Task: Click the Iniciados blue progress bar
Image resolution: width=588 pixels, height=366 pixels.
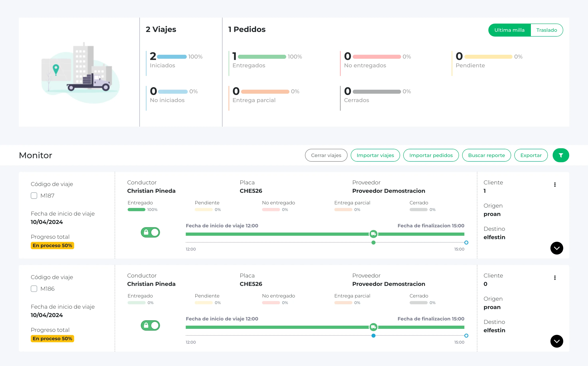Action: pos(172,57)
